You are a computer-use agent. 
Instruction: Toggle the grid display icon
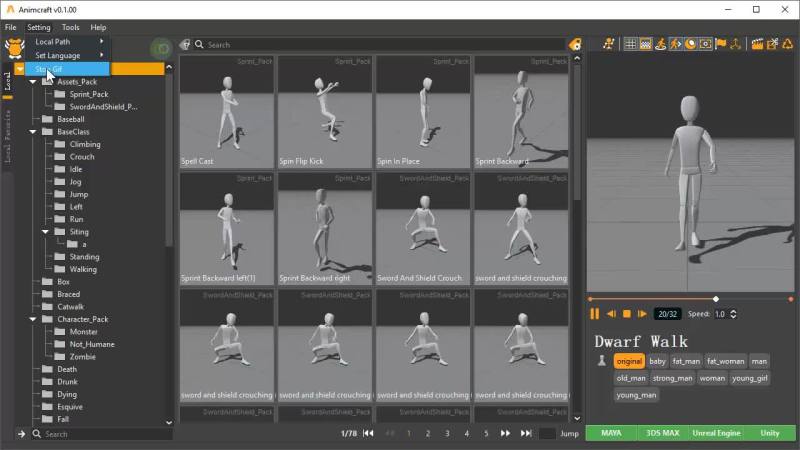click(630, 44)
